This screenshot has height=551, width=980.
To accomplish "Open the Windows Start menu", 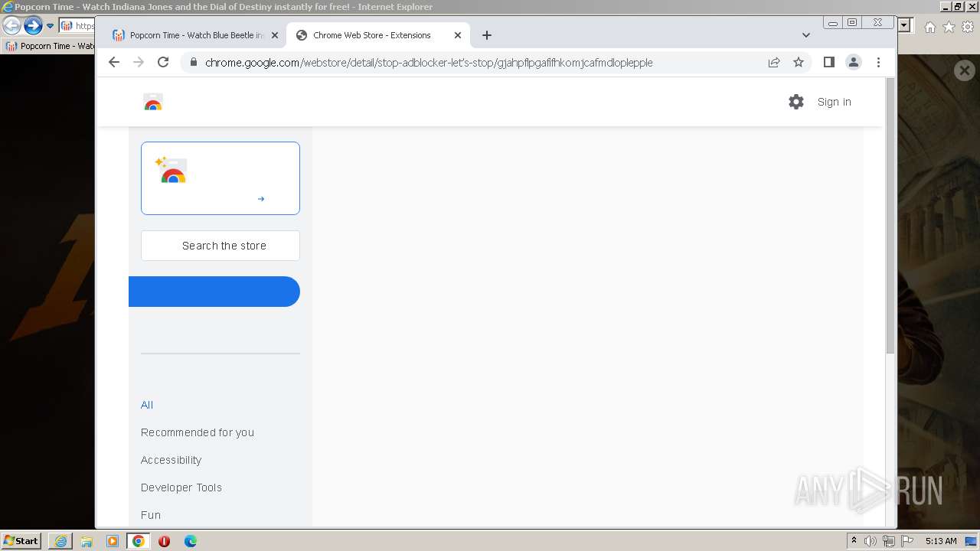I will [21, 540].
